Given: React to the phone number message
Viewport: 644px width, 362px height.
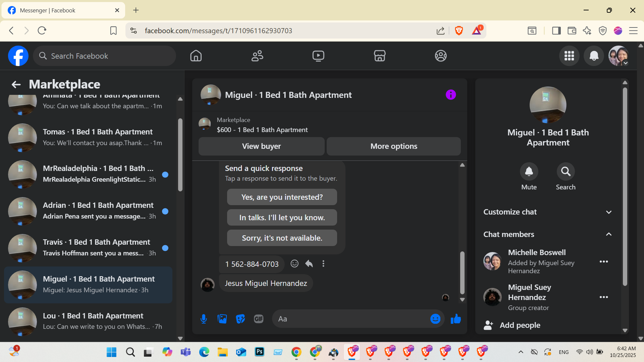Looking at the screenshot, I should (x=294, y=264).
